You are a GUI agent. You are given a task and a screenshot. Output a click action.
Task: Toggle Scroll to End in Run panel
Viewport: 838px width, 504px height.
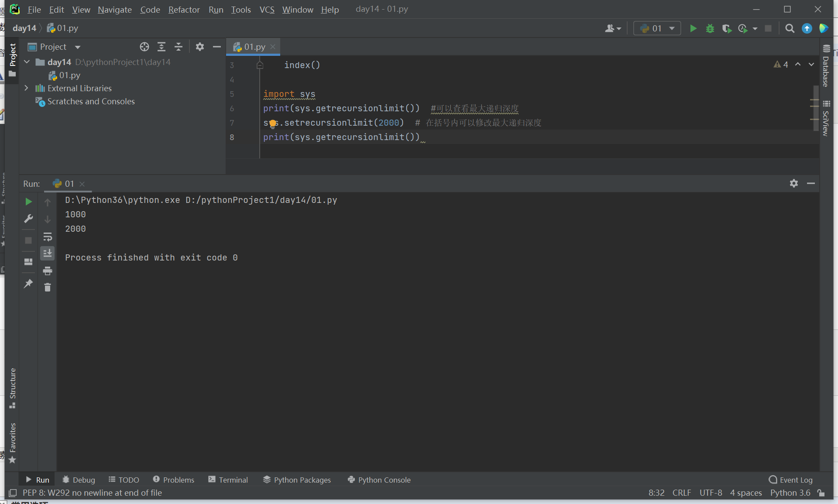[x=48, y=253]
